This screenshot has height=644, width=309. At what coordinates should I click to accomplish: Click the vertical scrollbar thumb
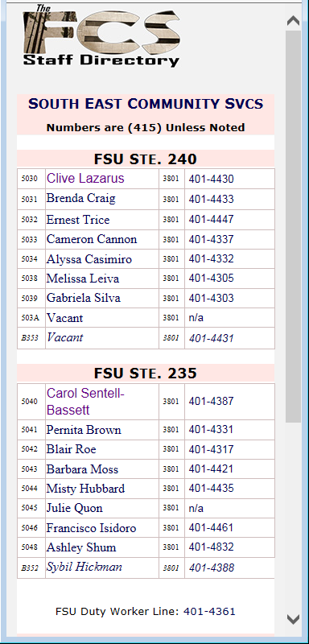click(x=293, y=226)
